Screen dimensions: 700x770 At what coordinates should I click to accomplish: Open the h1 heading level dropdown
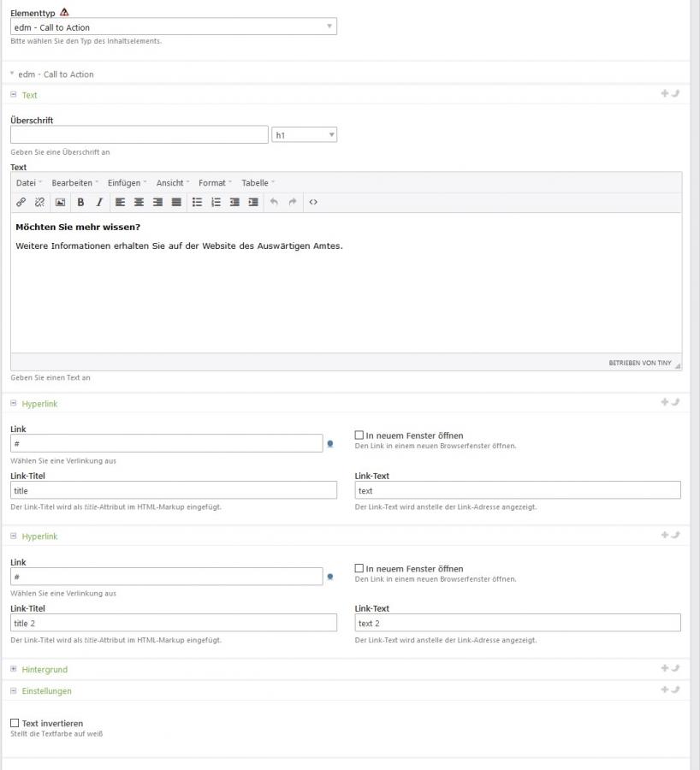(x=304, y=135)
